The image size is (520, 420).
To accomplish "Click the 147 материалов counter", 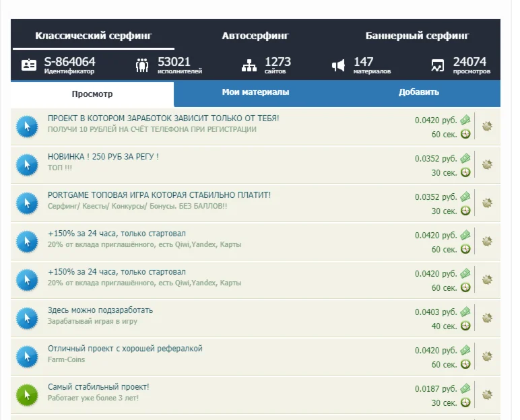I will coord(372,65).
